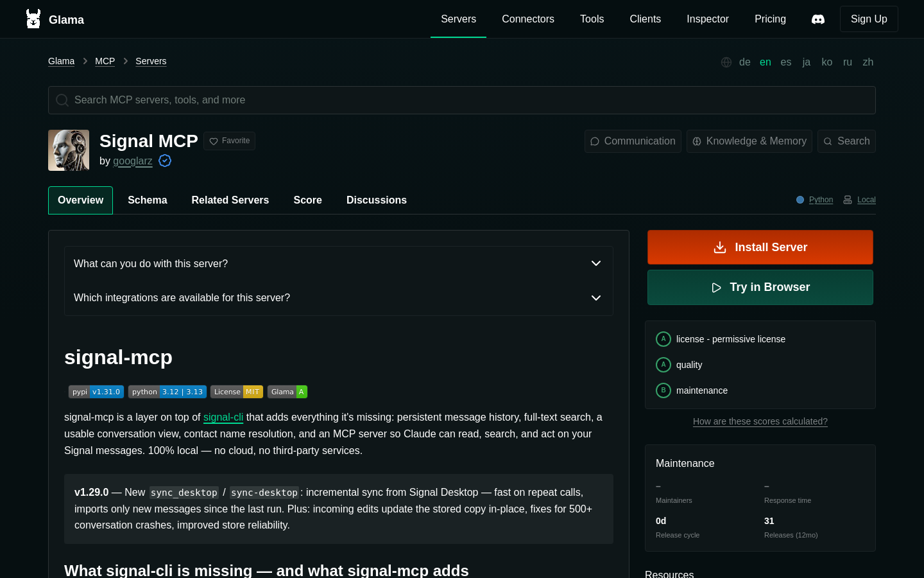Open Connectors in top navigation
The width and height of the screenshot is (924, 578).
528,19
